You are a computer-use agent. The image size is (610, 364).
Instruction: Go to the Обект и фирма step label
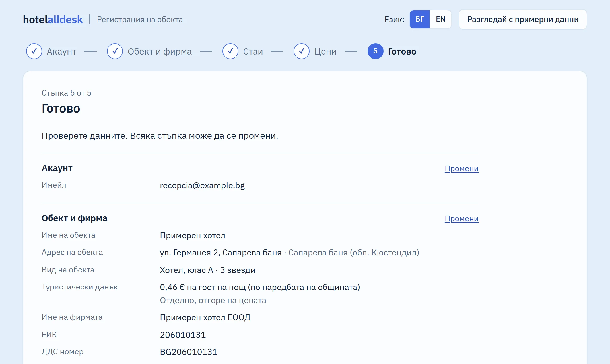[x=160, y=51]
